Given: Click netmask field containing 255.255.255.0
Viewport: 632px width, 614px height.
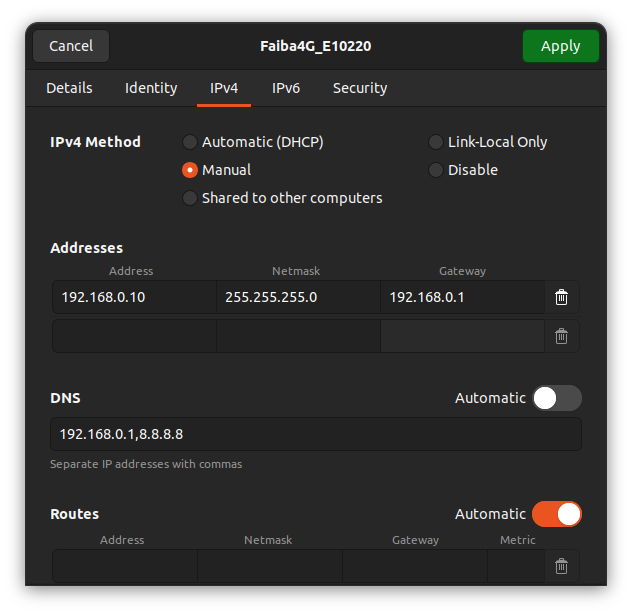Looking at the screenshot, I should pos(298,297).
